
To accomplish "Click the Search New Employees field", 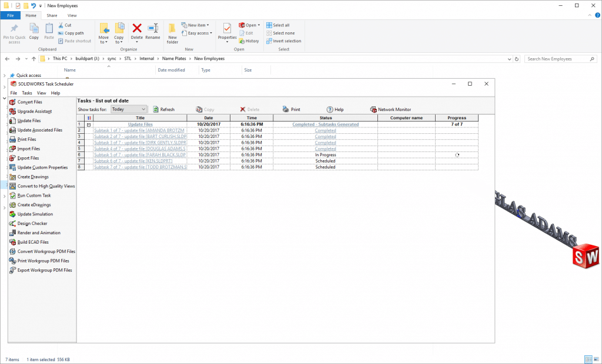I will 560,59.
